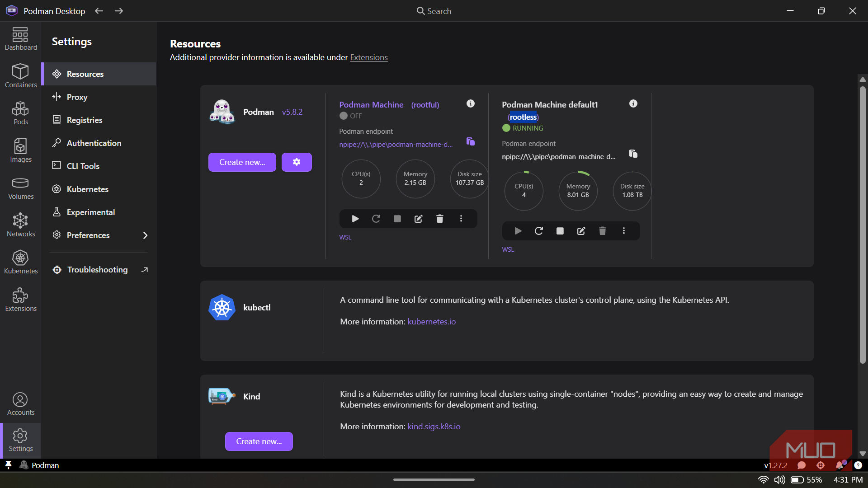Select Registries in the Settings menu

point(99,120)
